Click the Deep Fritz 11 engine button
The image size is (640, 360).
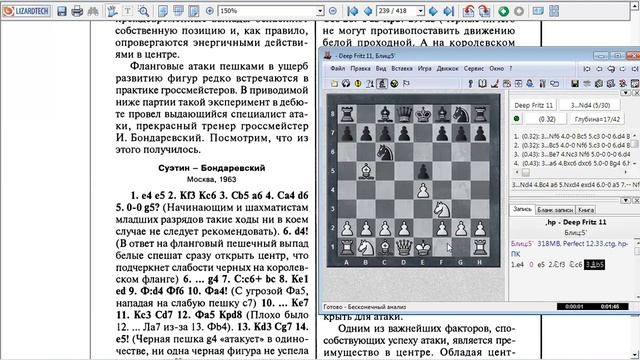click(533, 105)
